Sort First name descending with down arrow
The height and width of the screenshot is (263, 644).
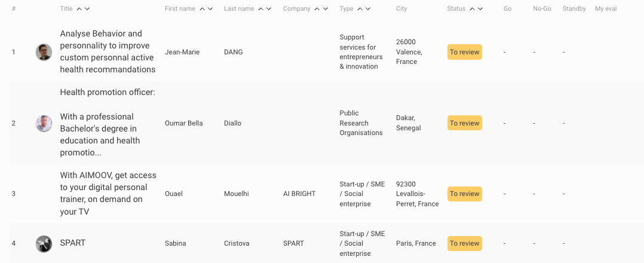(x=210, y=8)
